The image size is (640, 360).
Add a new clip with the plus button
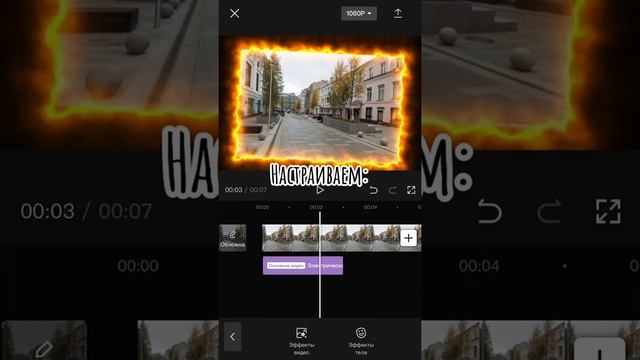coord(409,238)
